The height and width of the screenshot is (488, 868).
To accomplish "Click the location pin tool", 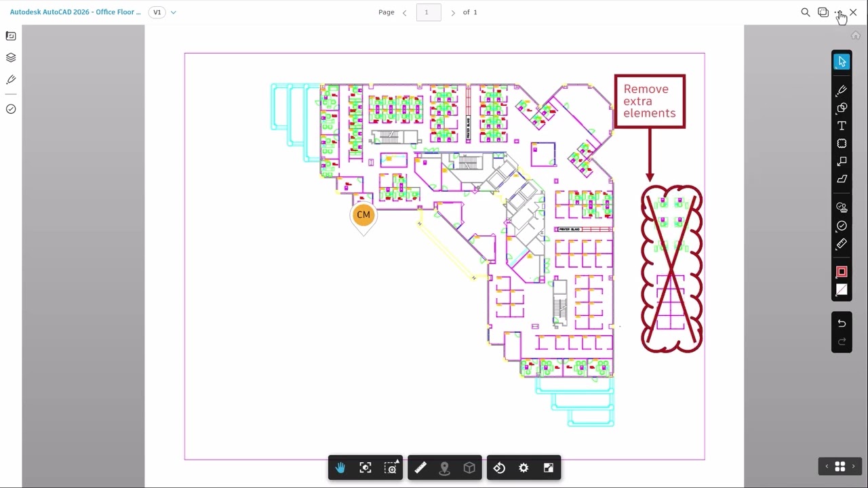I will 445,468.
